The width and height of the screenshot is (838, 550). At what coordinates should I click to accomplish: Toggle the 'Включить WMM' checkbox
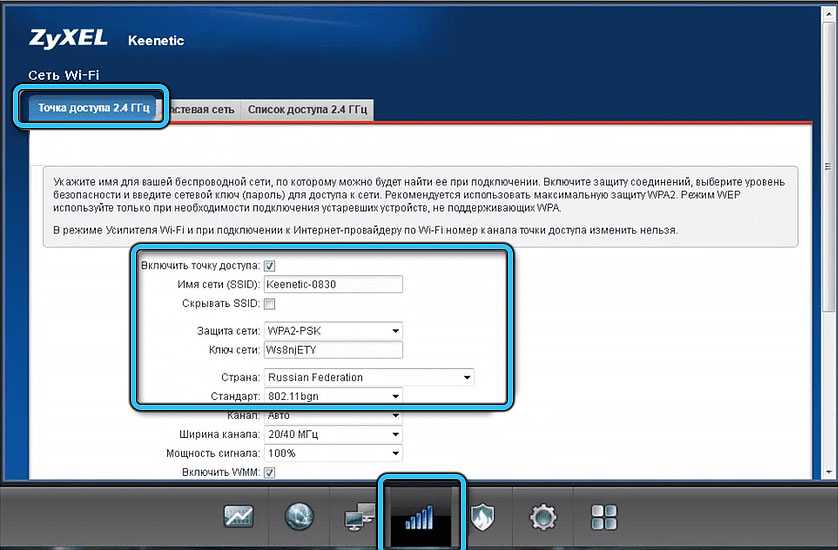[270, 472]
